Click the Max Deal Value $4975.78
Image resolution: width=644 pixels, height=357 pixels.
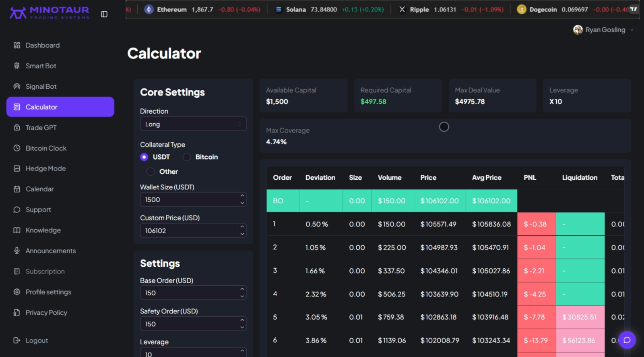tap(470, 102)
